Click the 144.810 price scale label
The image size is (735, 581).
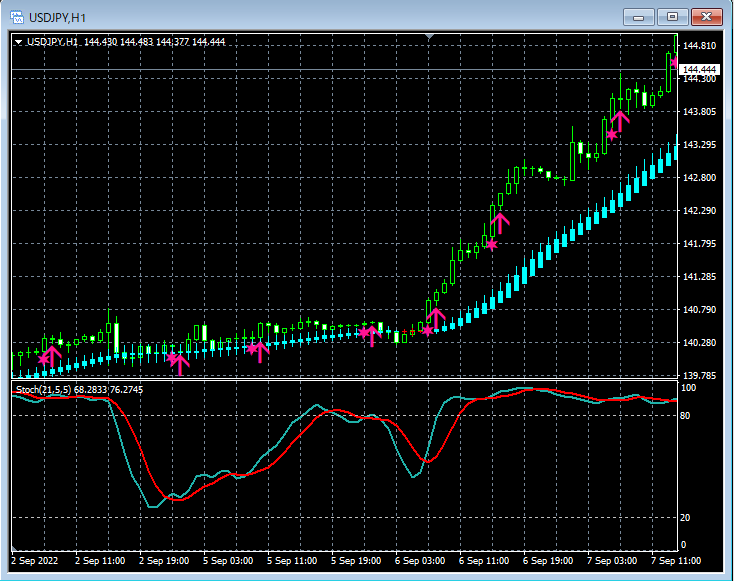click(699, 46)
